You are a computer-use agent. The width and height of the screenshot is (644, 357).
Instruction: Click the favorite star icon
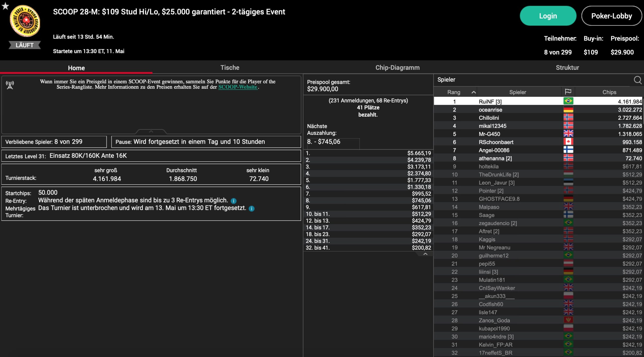(x=5, y=6)
